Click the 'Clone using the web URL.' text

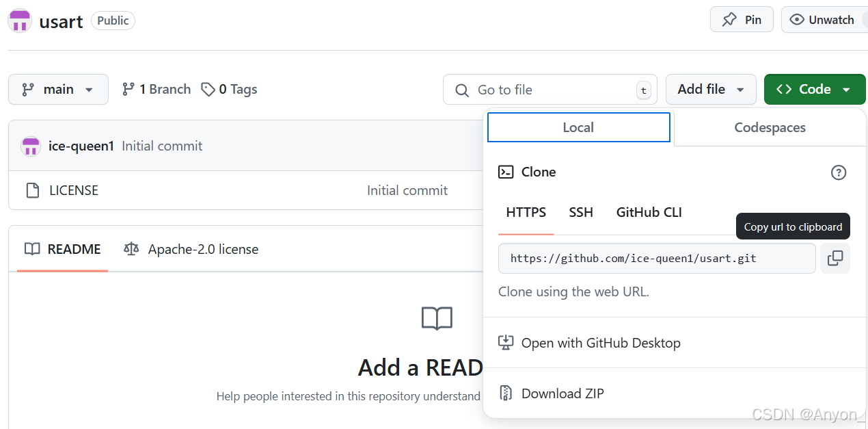coord(573,291)
